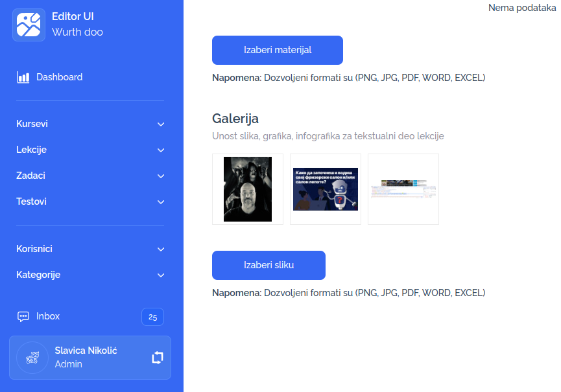Image resolution: width=561 pixels, height=392 pixels.
Task: Click the switch account arrows icon
Action: [158, 357]
